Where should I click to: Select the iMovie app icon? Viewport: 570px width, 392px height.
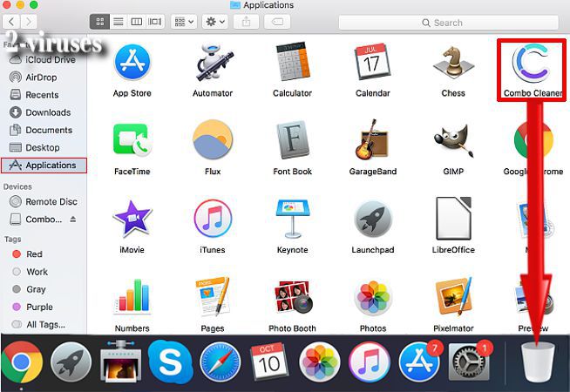point(132,218)
